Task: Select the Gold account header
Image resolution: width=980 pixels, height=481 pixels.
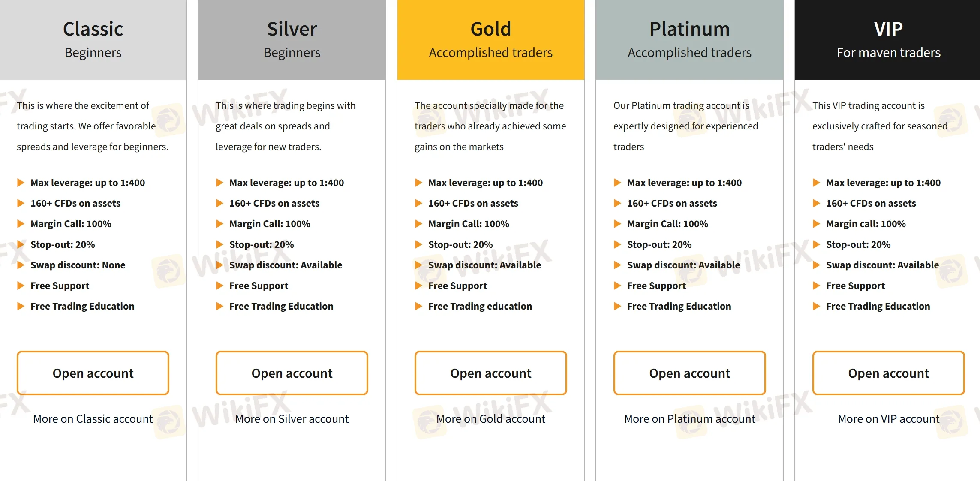Action: (490, 29)
